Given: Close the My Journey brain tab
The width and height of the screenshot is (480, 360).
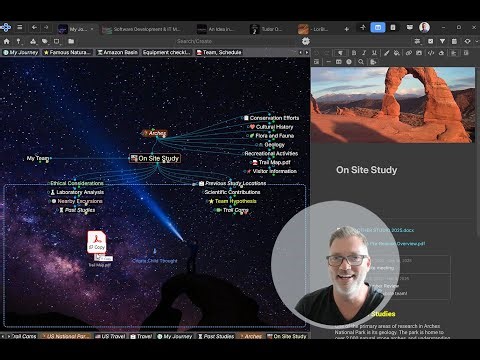Looking at the screenshot, I should [92, 29].
